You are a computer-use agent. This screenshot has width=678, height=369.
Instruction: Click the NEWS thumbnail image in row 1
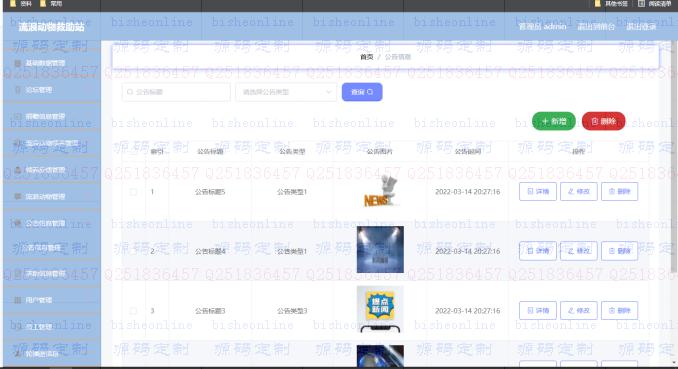click(380, 191)
